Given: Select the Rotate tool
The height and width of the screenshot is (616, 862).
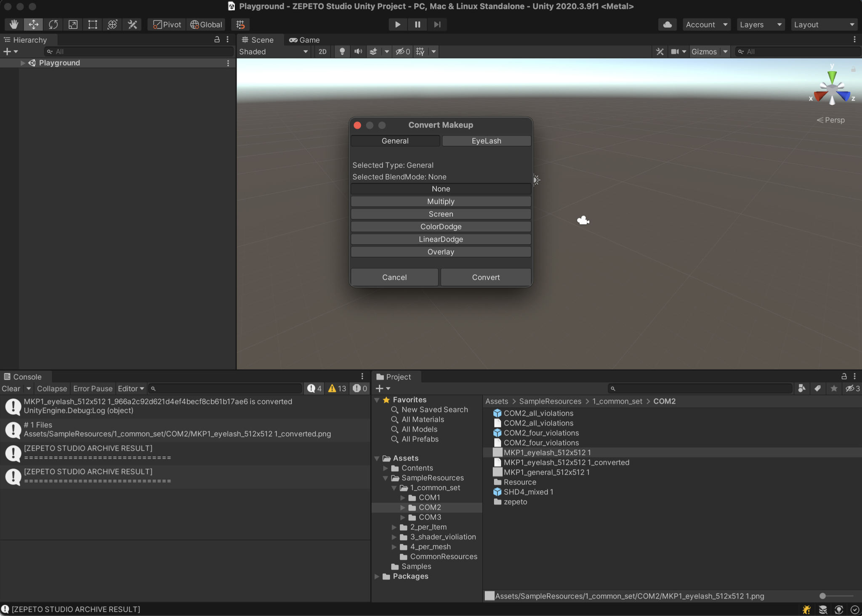Looking at the screenshot, I should (53, 24).
